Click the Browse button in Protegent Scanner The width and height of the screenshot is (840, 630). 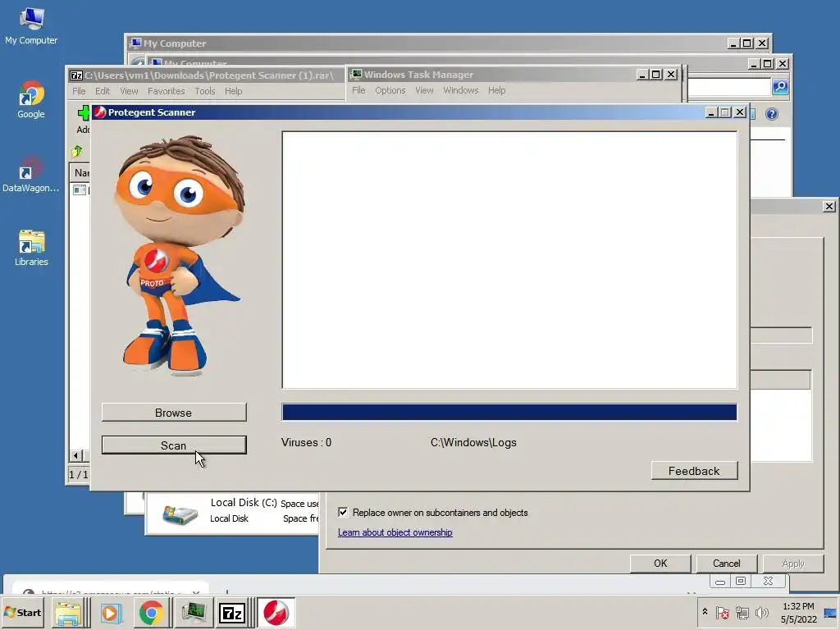point(174,413)
